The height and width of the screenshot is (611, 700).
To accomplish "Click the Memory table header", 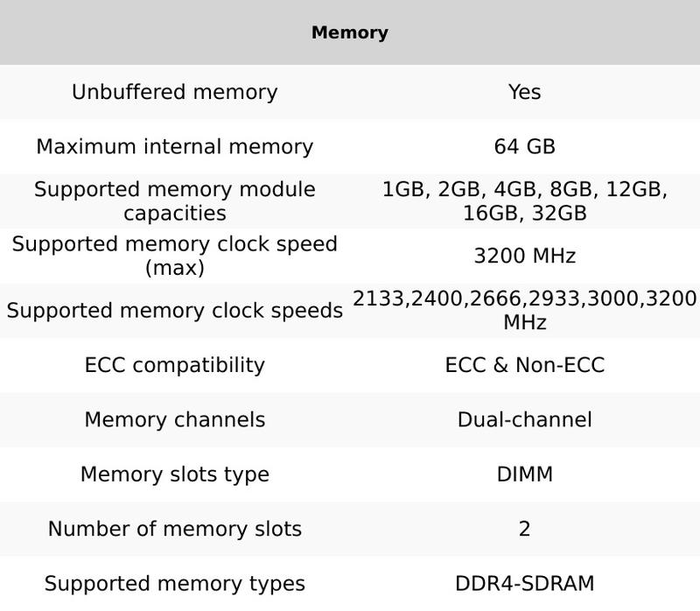I will [x=350, y=32].
